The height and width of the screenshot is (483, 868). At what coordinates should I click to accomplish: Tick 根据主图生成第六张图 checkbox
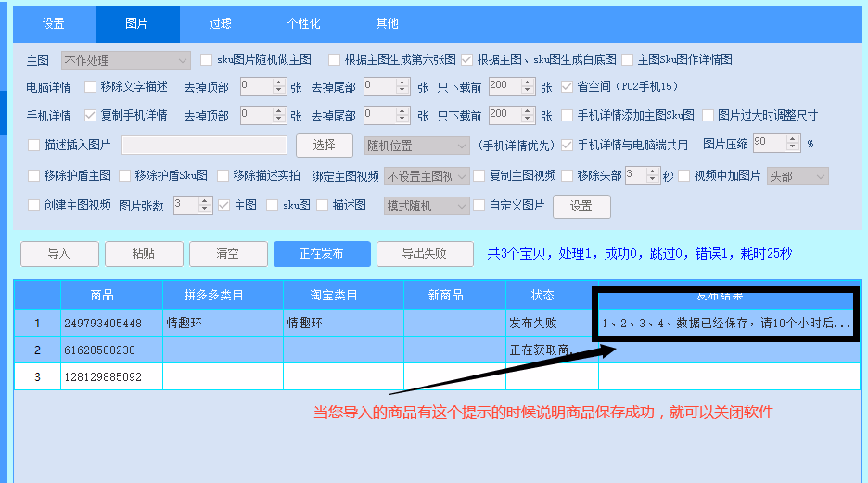tap(334, 59)
